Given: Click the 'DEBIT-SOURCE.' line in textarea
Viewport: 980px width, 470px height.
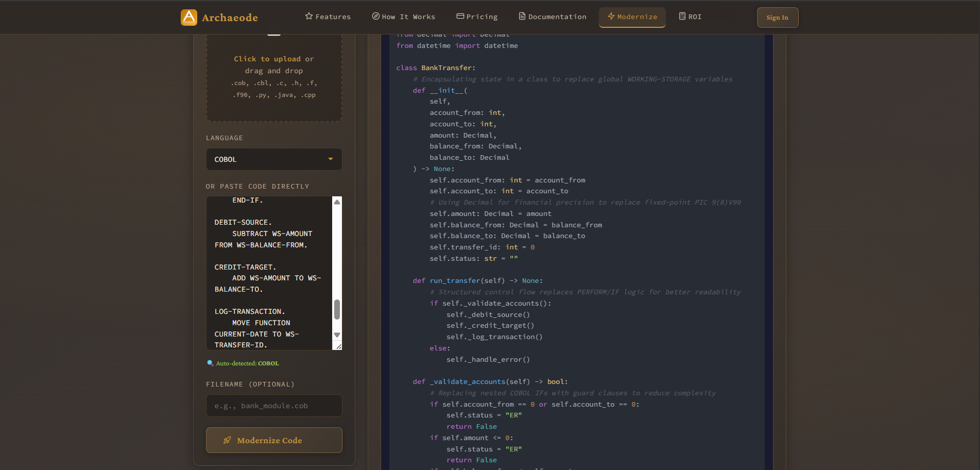Looking at the screenshot, I should tap(243, 222).
